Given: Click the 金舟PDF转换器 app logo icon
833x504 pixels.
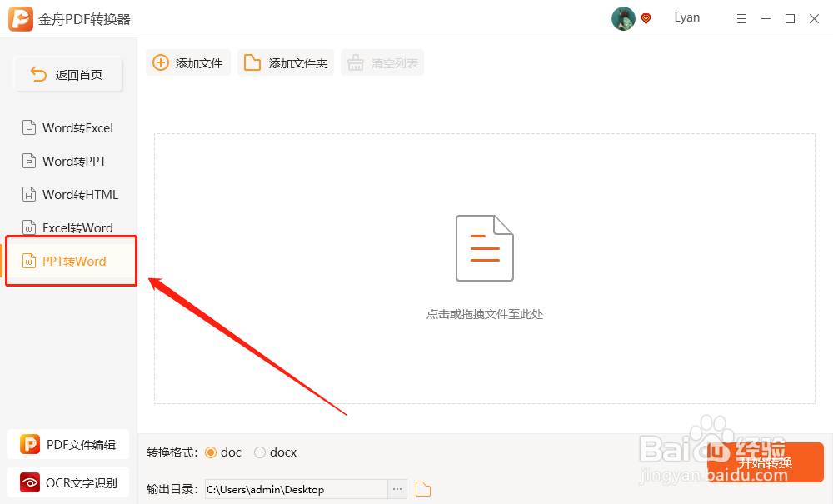Looking at the screenshot, I should coord(21,19).
